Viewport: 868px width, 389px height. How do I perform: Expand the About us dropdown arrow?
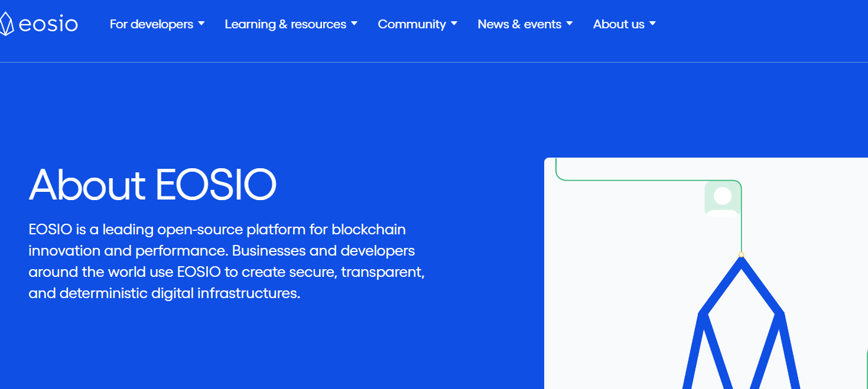(x=653, y=24)
